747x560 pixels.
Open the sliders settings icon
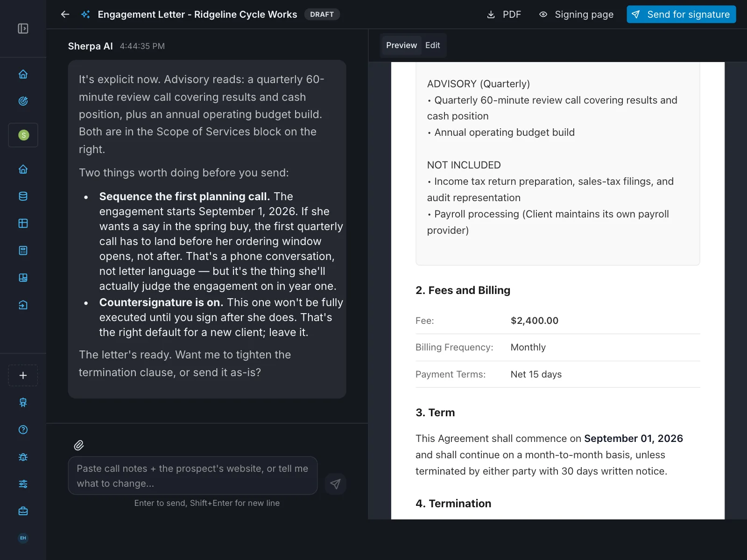tap(23, 484)
